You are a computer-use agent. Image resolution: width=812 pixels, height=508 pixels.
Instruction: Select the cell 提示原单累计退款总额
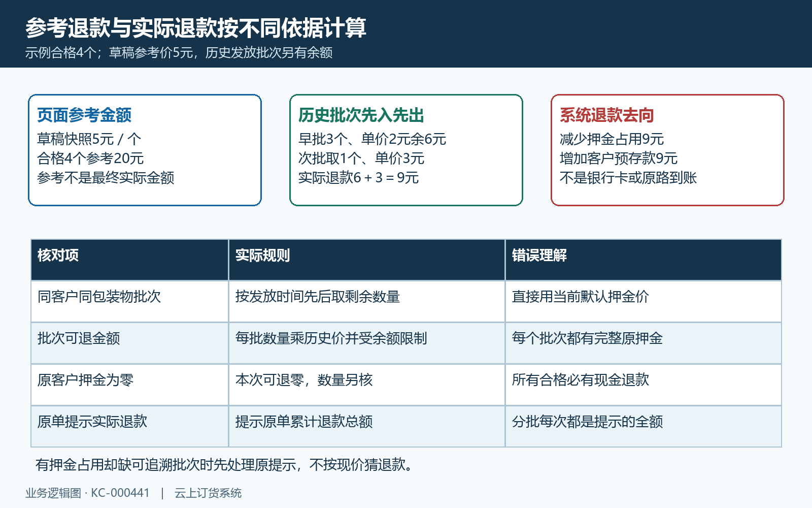point(367,426)
